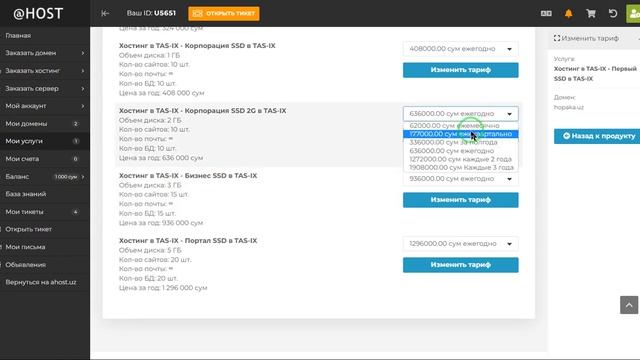Collapse sidebar with the arrow icon
640x360 pixels.
pyautogui.click(x=105, y=13)
